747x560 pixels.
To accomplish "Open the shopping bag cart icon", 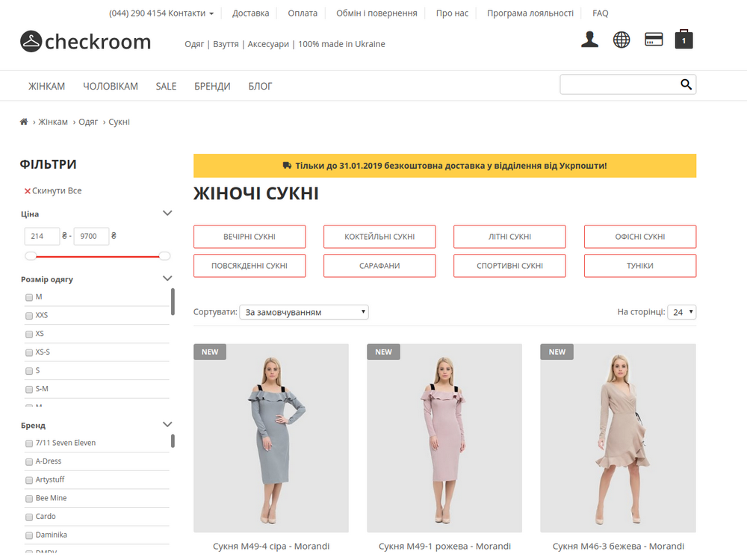I will pyautogui.click(x=684, y=40).
